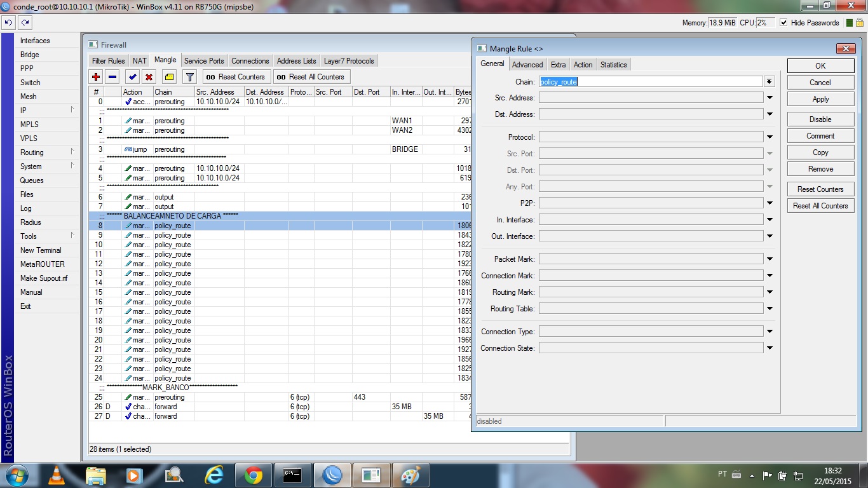Open the Action tab in Mangle Rule
The width and height of the screenshot is (868, 488).
[583, 65]
